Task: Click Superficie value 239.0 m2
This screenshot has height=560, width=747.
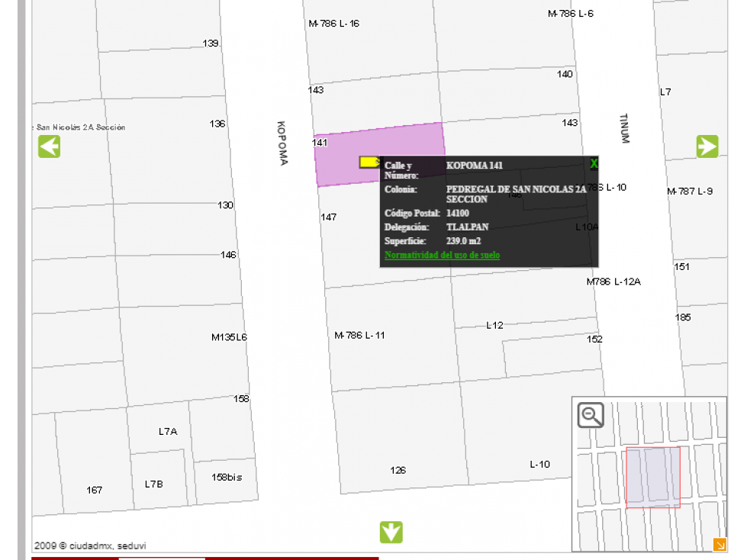Action: [x=464, y=241]
